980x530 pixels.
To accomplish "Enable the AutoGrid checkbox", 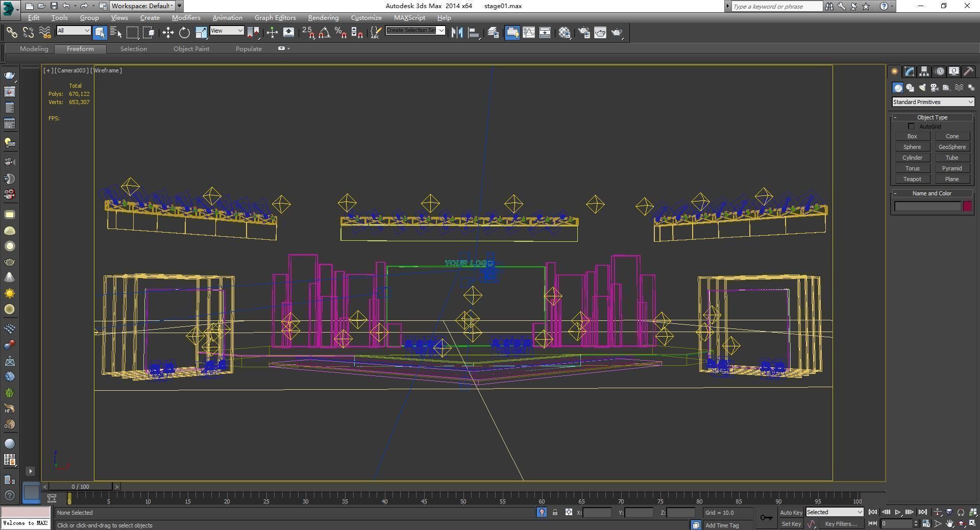I will click(x=911, y=127).
